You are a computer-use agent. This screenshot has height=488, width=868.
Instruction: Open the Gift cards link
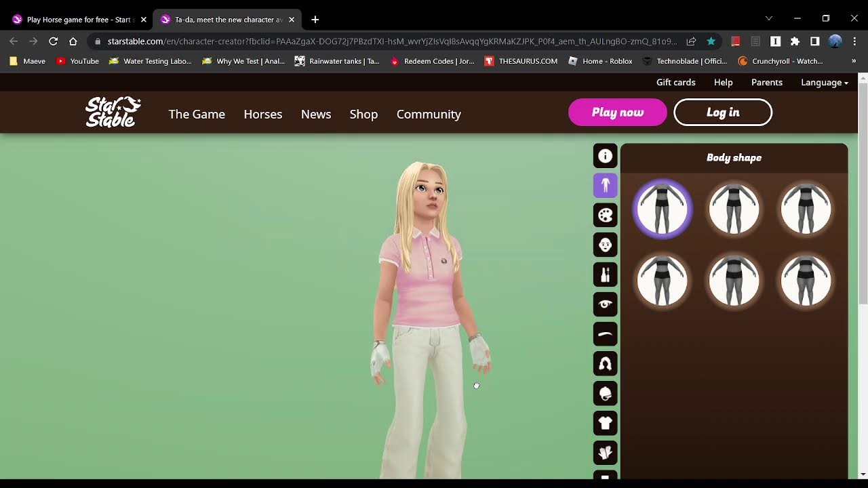click(676, 82)
